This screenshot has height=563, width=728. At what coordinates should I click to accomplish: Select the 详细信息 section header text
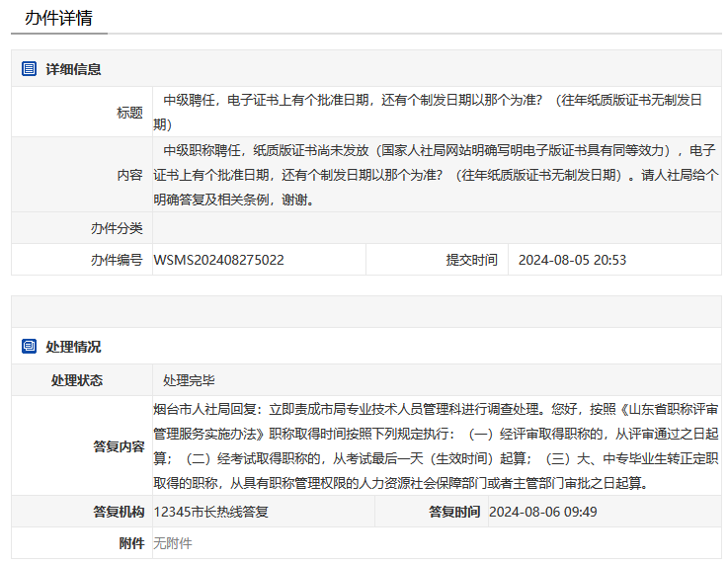click(73, 69)
